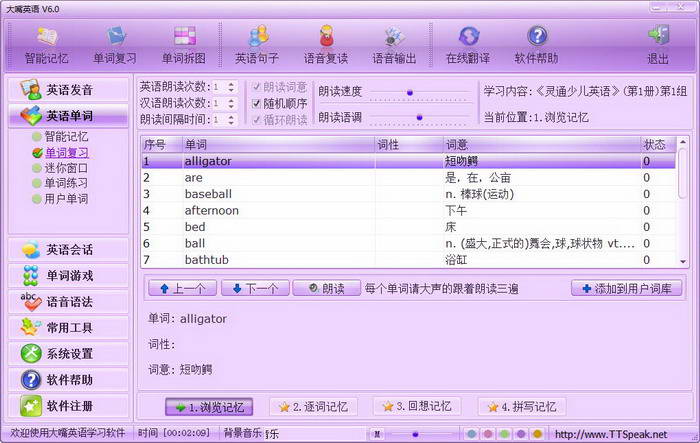The image size is (700, 443).
Task: Open the 在线翻译 tool
Action: [469, 45]
